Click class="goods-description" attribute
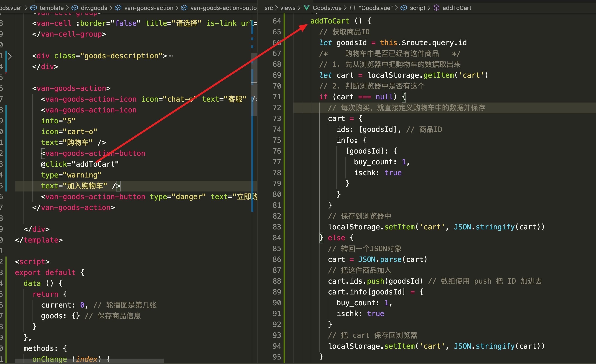 tap(108, 56)
